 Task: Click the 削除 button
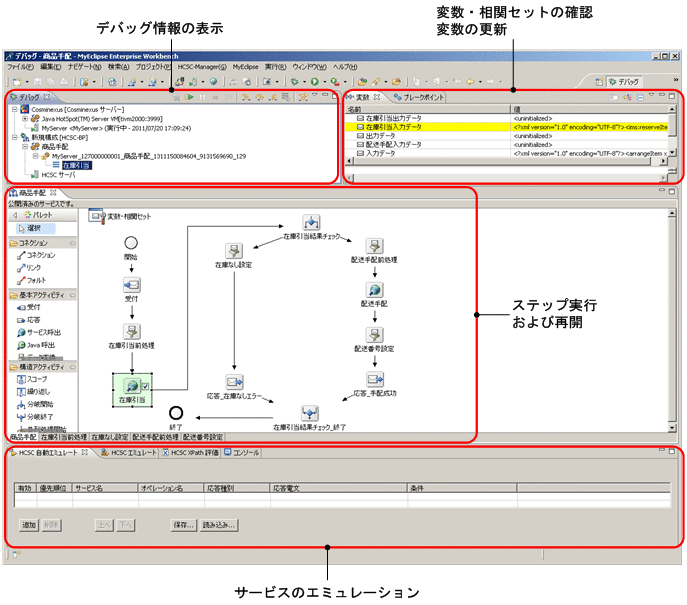[x=51, y=524]
